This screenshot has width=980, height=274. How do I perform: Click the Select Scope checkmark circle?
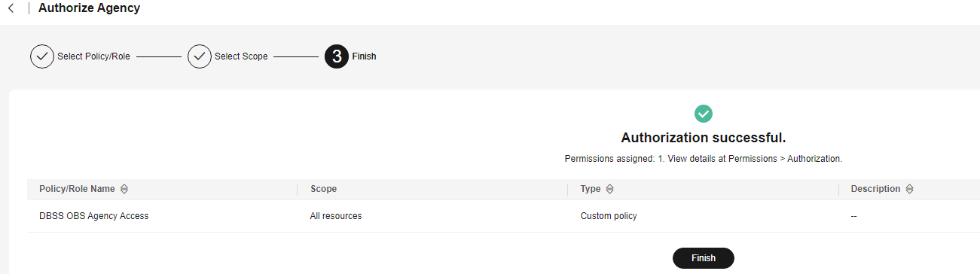(x=200, y=56)
